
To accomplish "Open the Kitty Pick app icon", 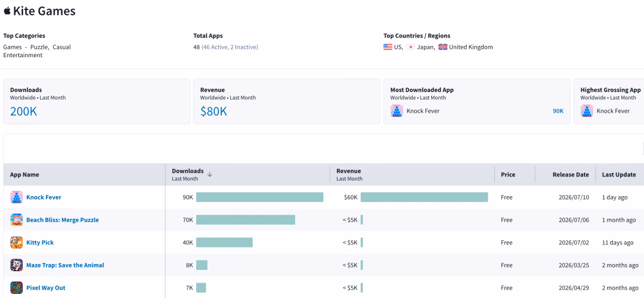I will pos(17,242).
